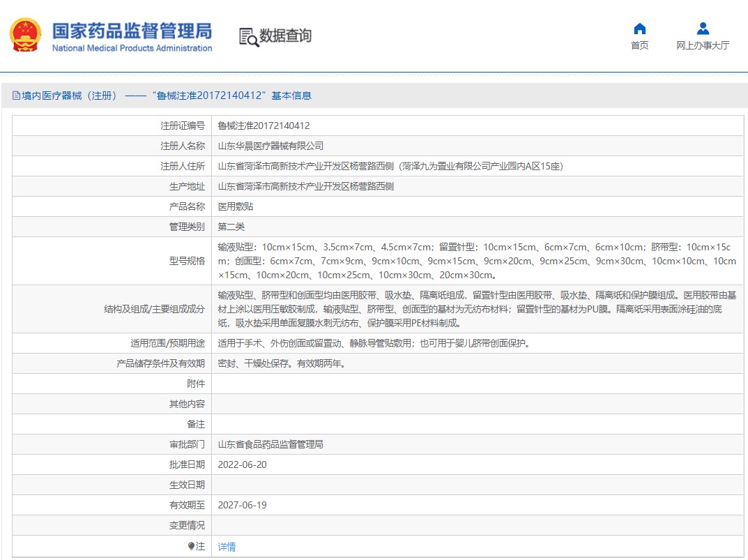Click 第二类 management category value
Image resolution: width=748 pixels, height=560 pixels.
pyautogui.click(x=231, y=227)
